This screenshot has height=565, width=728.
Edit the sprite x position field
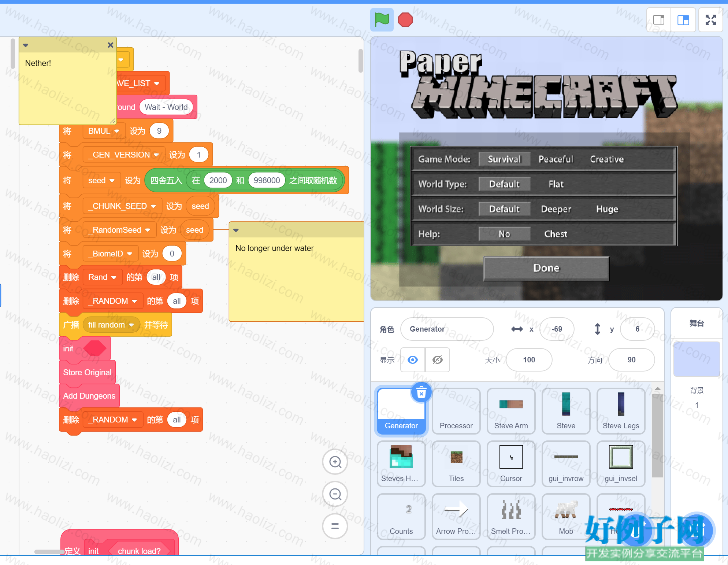pos(557,329)
